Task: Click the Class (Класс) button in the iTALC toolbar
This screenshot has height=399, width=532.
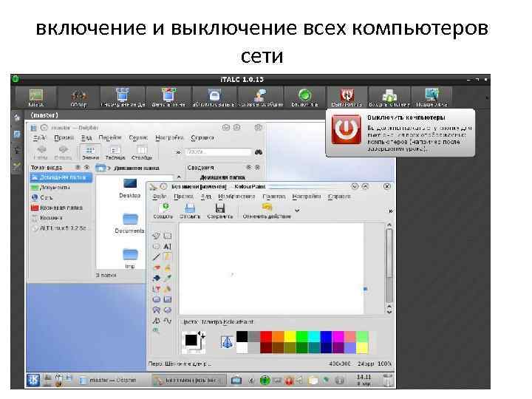Action: [x=36, y=98]
